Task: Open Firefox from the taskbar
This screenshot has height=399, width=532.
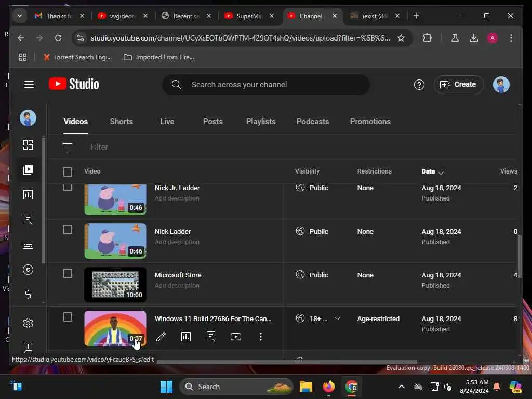Action: coord(328,387)
